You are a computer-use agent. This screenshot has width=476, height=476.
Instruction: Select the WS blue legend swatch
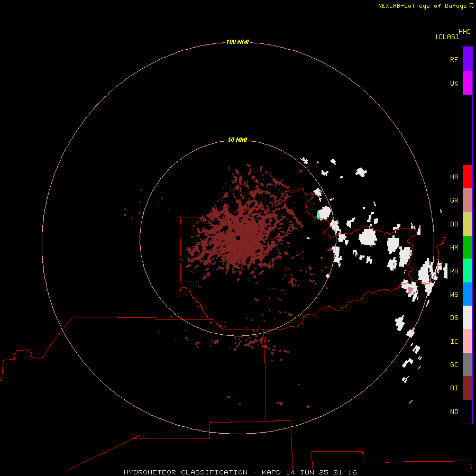pos(467,294)
